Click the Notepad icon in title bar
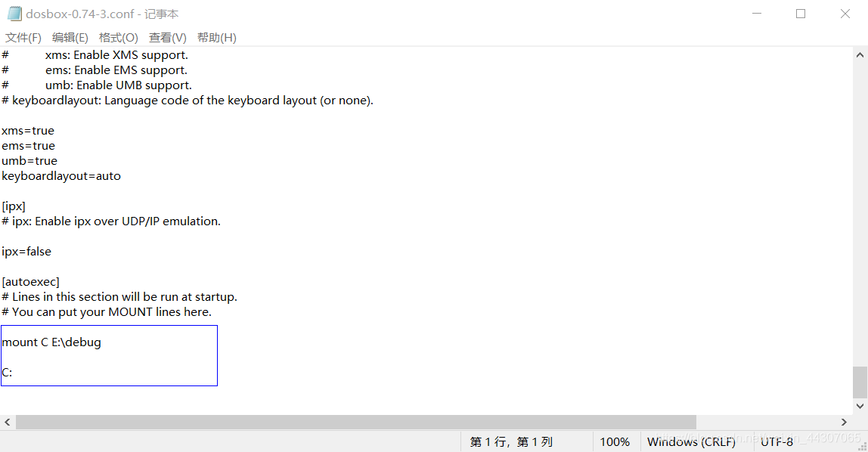 (14, 14)
